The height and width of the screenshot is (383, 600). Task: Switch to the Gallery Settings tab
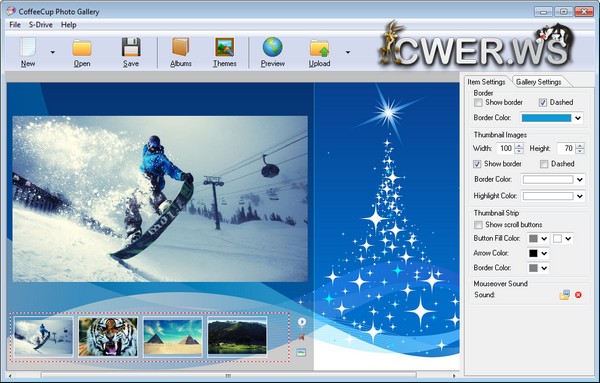[538, 82]
